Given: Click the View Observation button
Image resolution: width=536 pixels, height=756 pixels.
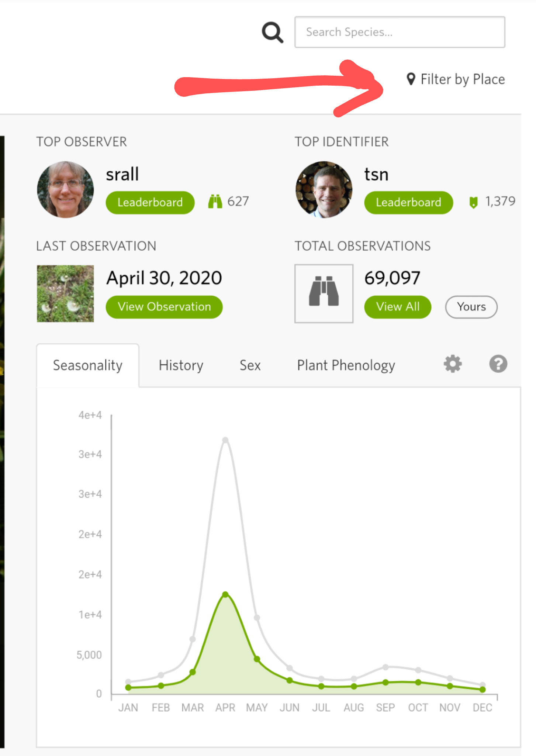Looking at the screenshot, I should click(164, 307).
